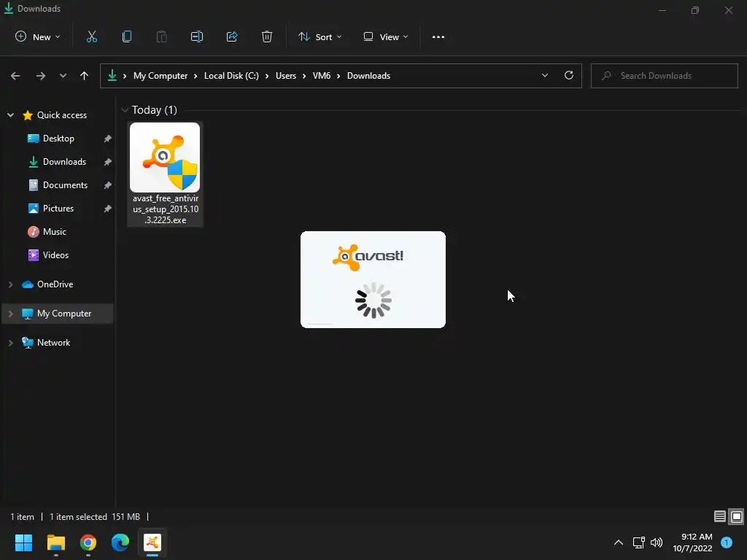This screenshot has width=747, height=560.
Task: Open Windows Start menu
Action: pos(23,542)
